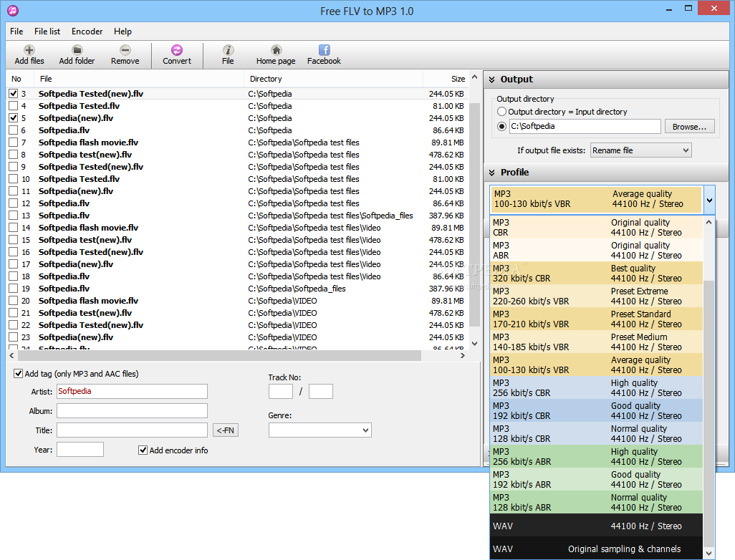
Task: Collapse the Profile section
Action: pos(491,173)
